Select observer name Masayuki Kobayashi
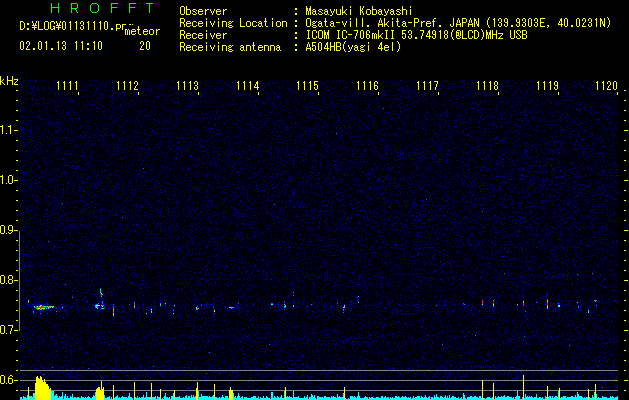 tap(359, 11)
